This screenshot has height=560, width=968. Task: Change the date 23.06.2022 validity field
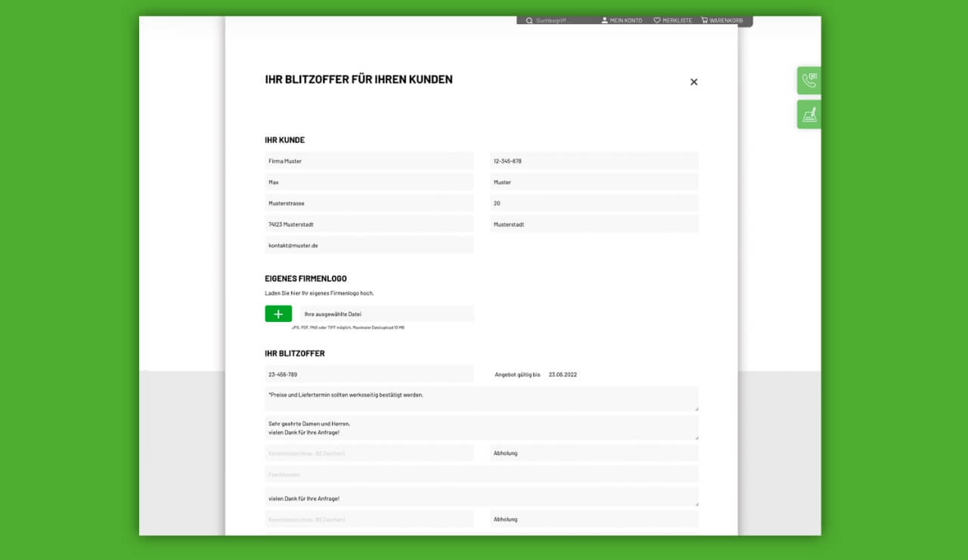[563, 374]
